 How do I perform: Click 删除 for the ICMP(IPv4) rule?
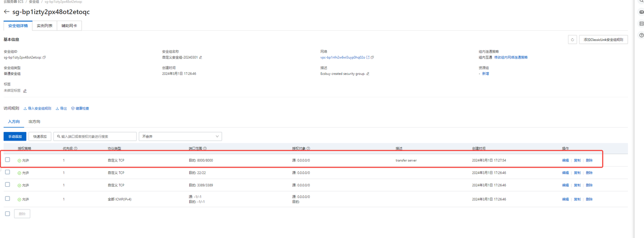589,199
